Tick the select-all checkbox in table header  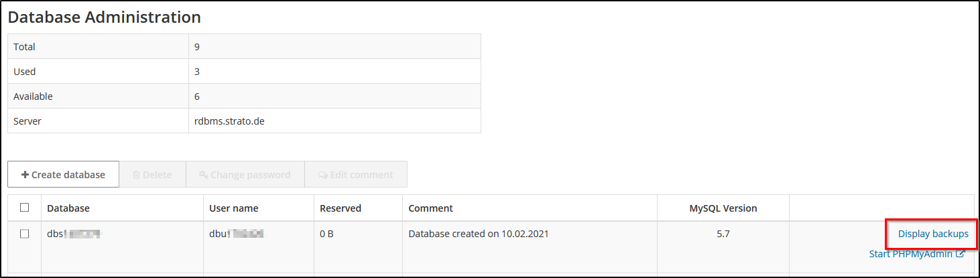25,208
